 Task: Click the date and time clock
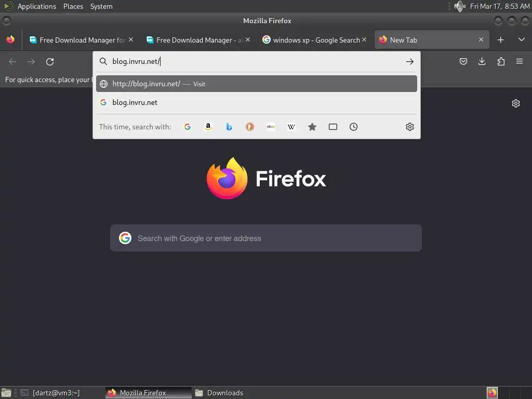pyautogui.click(x=500, y=6)
